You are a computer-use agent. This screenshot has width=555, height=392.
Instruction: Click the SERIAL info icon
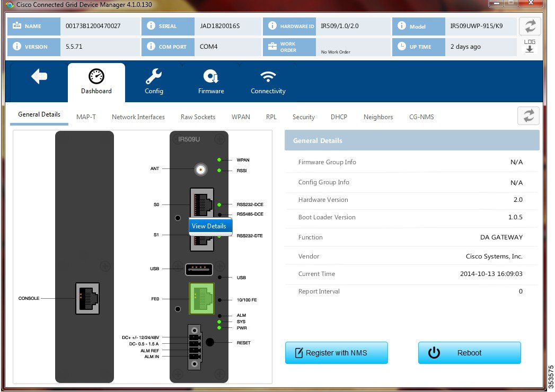(151, 26)
